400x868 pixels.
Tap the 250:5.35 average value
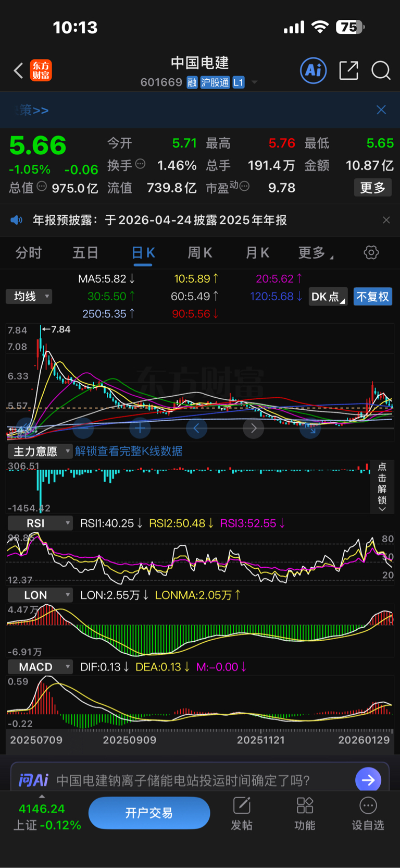tap(109, 314)
